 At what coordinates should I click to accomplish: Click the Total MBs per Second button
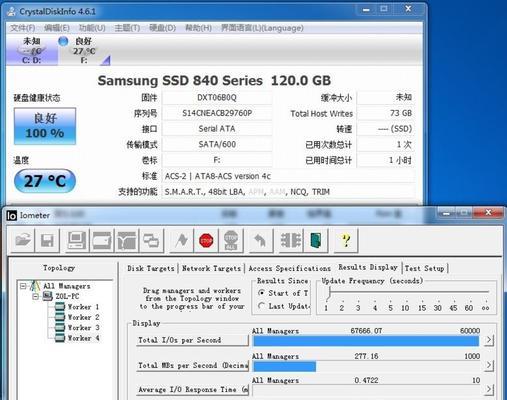[192, 365]
